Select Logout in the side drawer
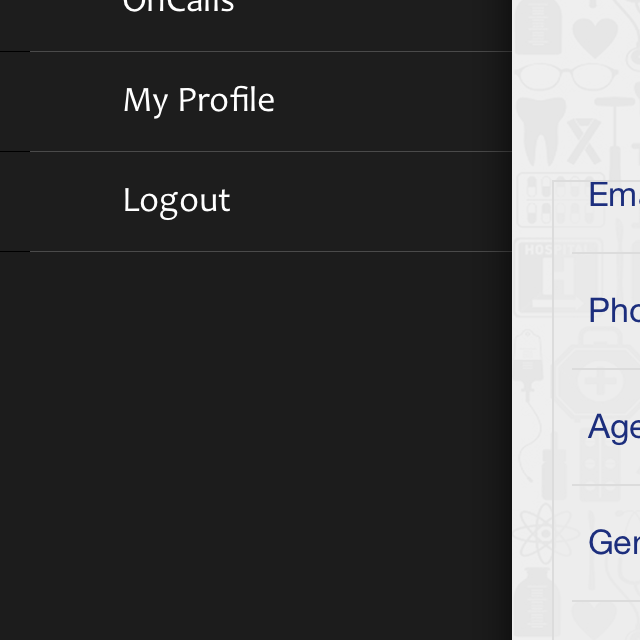The image size is (640, 640). (x=256, y=202)
